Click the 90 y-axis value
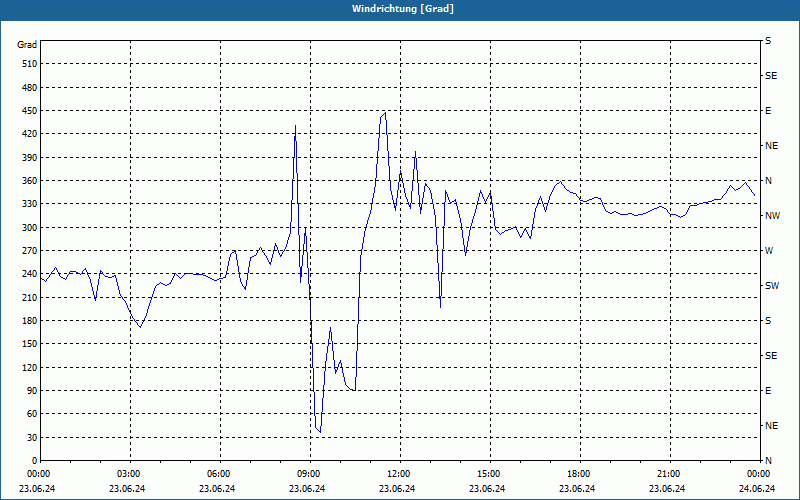 (32, 391)
